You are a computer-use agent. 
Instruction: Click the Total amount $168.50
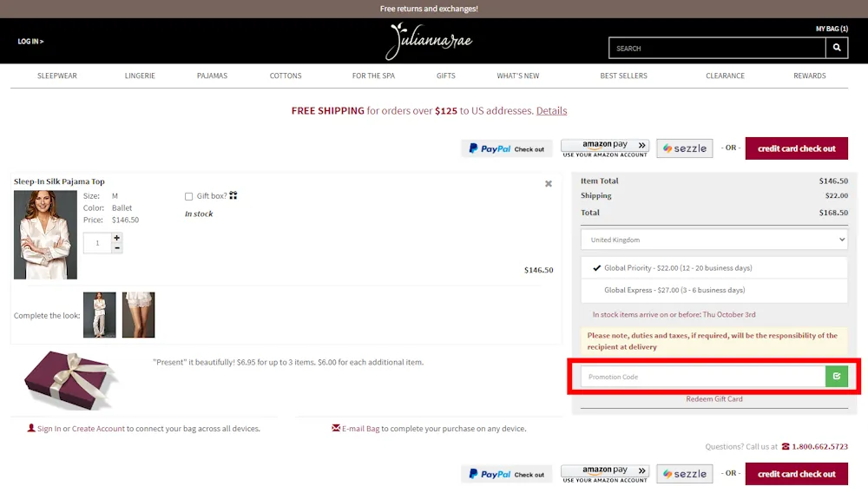(x=833, y=213)
